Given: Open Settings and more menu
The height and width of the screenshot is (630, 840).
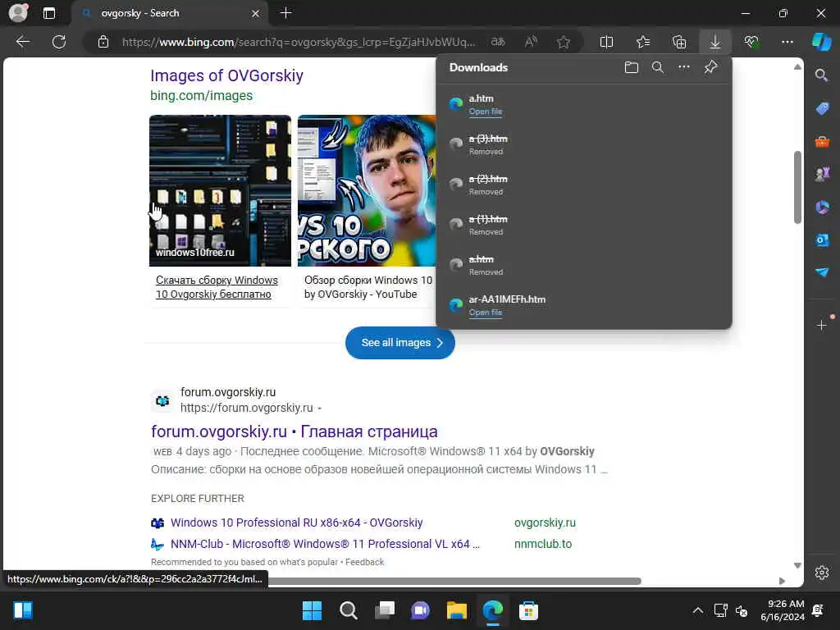Looking at the screenshot, I should 787,42.
